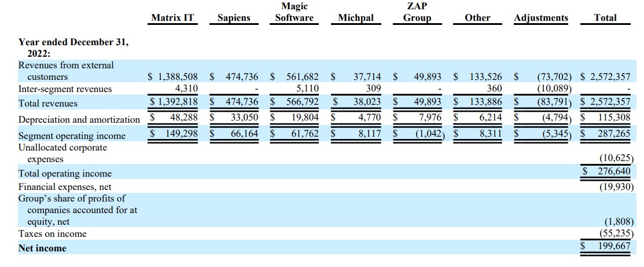Click the Matrix IT column header
The height and width of the screenshot is (267, 644).
pyautogui.click(x=172, y=18)
